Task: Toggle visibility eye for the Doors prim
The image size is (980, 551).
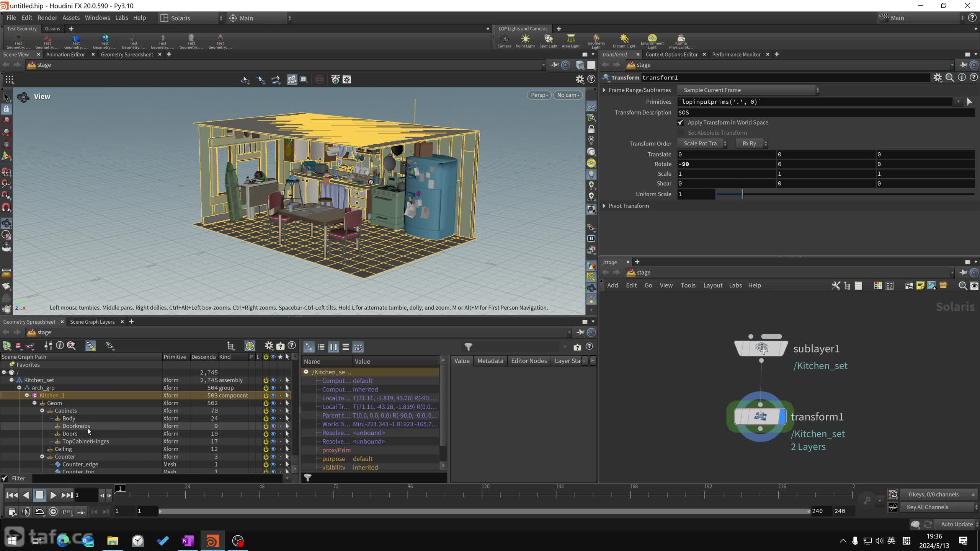Action: click(x=273, y=434)
